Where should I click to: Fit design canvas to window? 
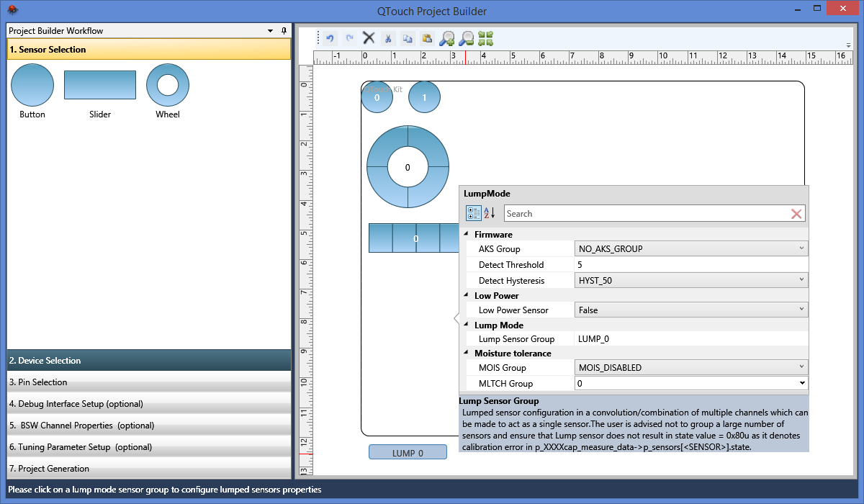485,38
